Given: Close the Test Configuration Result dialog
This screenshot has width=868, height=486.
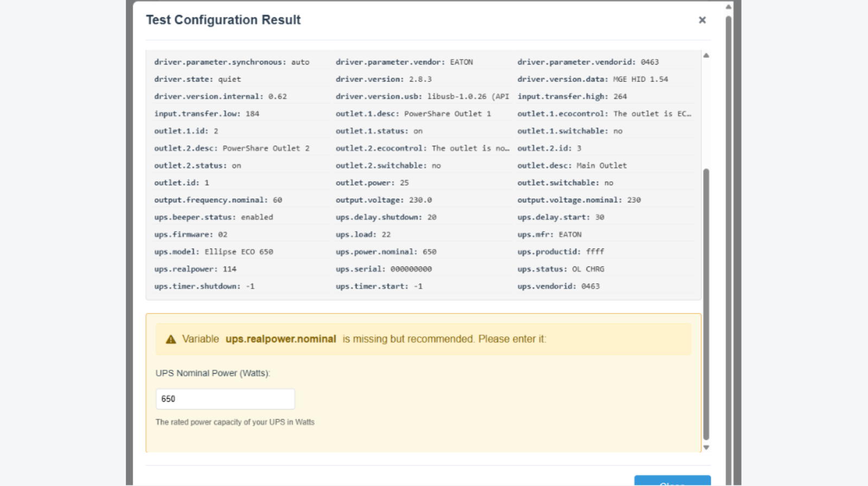Looking at the screenshot, I should click(x=702, y=20).
